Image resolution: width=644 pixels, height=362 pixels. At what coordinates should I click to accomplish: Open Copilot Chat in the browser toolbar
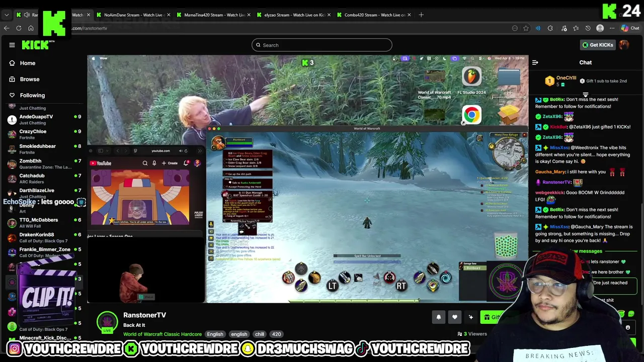[x=630, y=28]
